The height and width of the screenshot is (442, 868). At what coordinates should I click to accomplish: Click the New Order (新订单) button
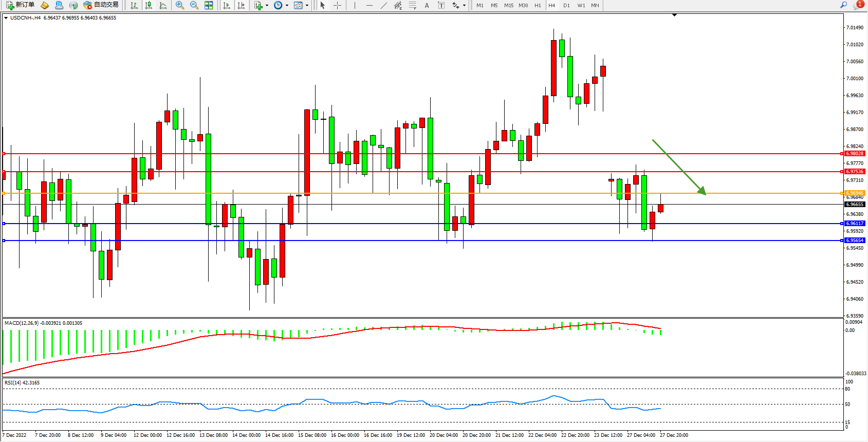21,5
